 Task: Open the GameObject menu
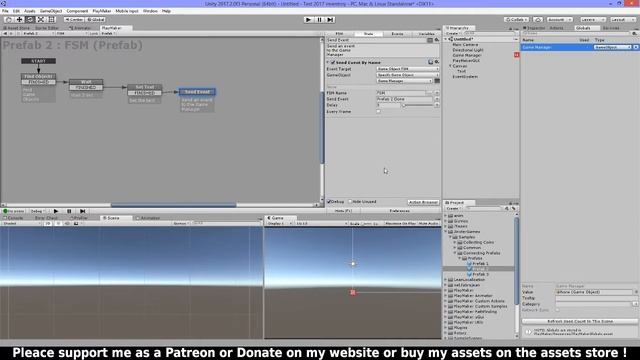coord(51,11)
